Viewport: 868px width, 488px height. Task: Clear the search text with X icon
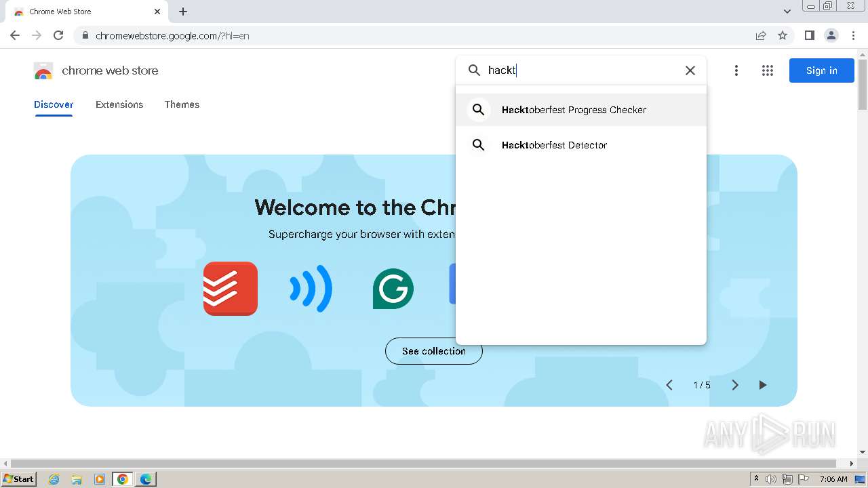690,70
